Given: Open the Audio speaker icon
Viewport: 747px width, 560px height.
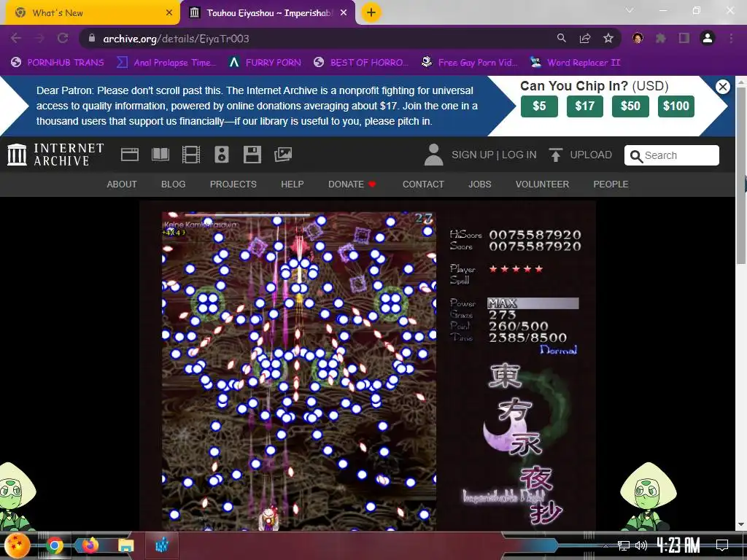Looking at the screenshot, I should (222, 155).
